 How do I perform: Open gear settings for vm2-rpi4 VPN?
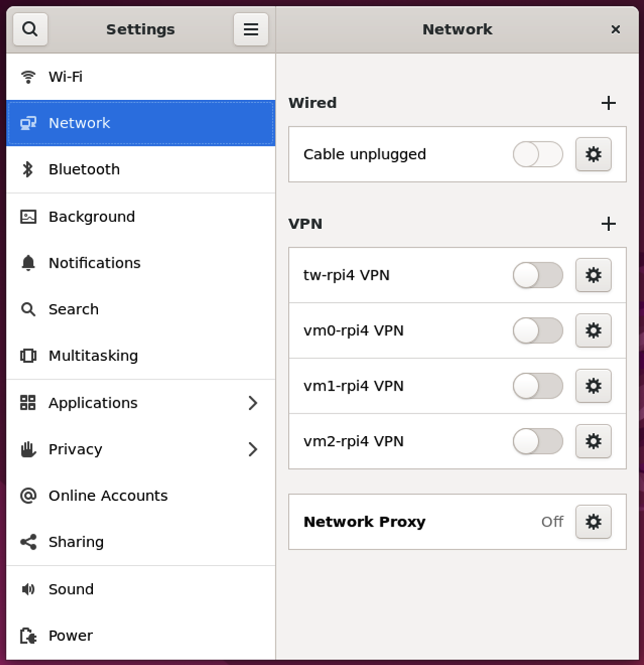coord(593,441)
